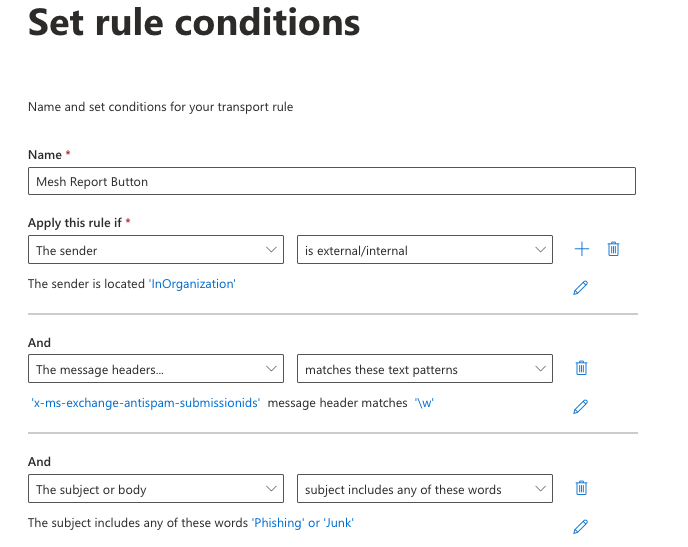Delete the sender condition via trash icon
Viewport: 688px width, 547px height.
[613, 249]
